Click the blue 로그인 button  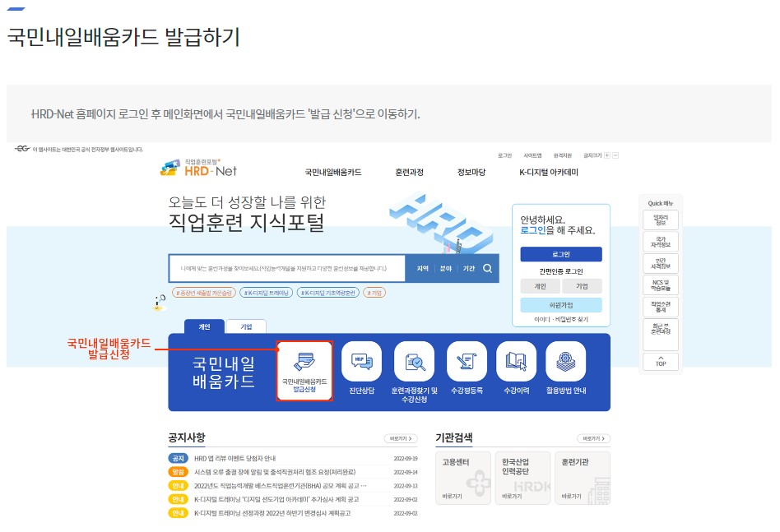pyautogui.click(x=561, y=254)
